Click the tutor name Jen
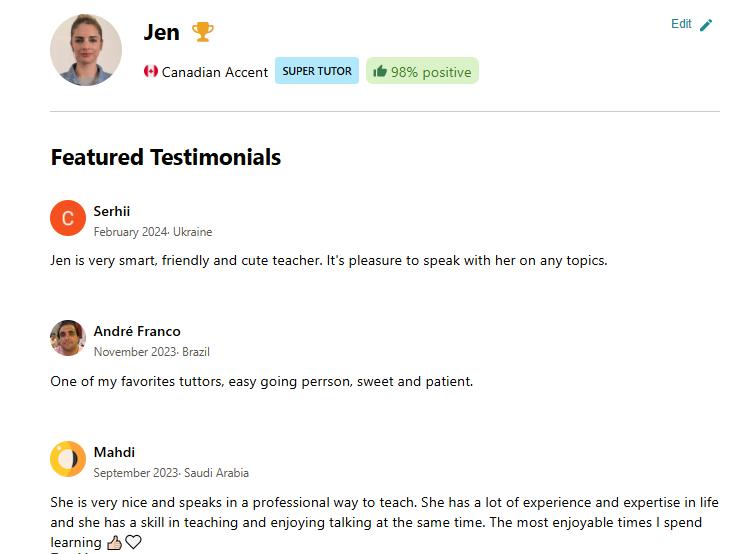The width and height of the screenshot is (732, 554). pos(161,32)
